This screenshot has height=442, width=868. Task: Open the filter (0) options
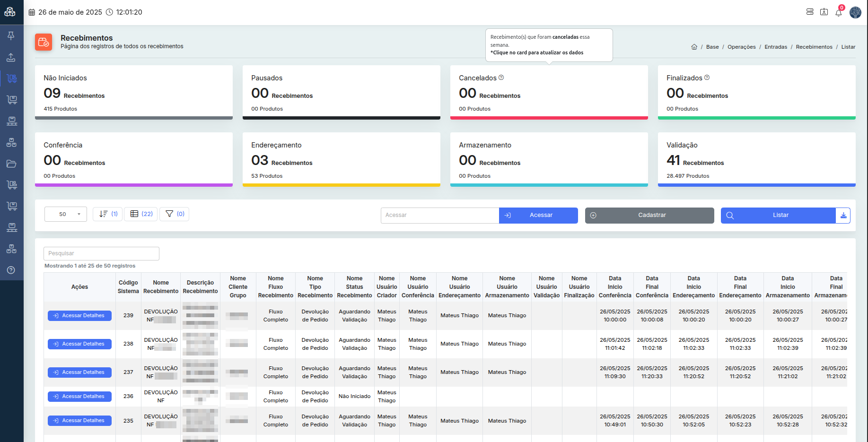[x=175, y=214]
